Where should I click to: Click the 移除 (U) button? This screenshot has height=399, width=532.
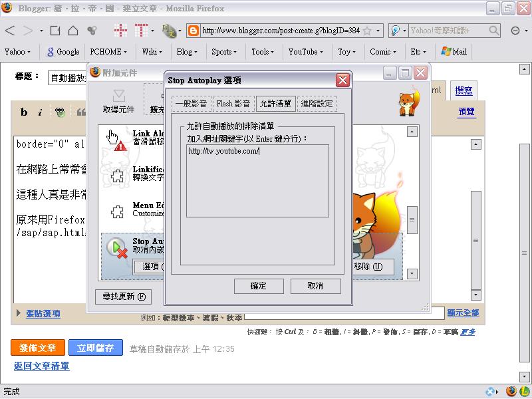click(372, 267)
